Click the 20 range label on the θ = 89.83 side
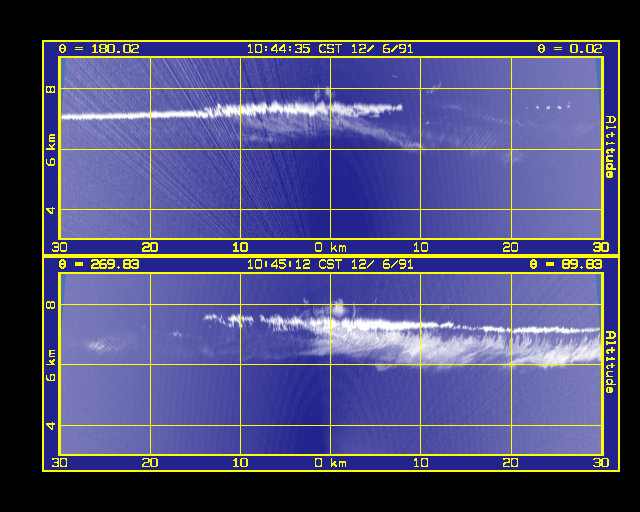Screen dimensions: 640x512 click(x=511, y=463)
